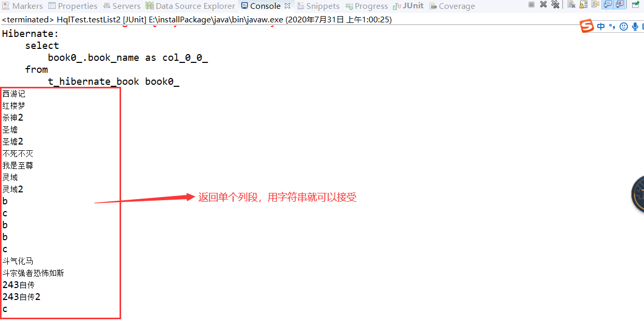The image size is (644, 326).
Task: Switch to the Markers tab
Action: 23,6
